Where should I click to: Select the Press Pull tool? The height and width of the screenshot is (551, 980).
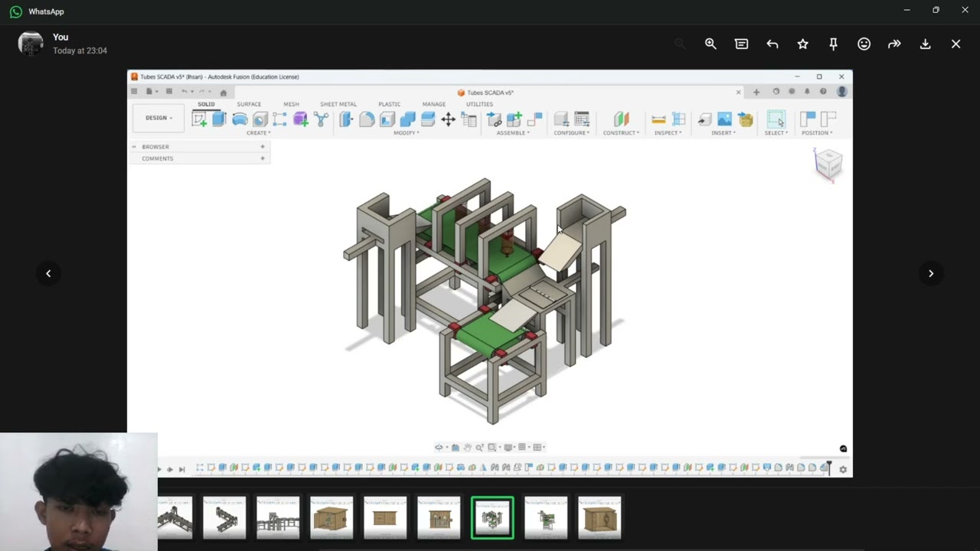point(346,119)
